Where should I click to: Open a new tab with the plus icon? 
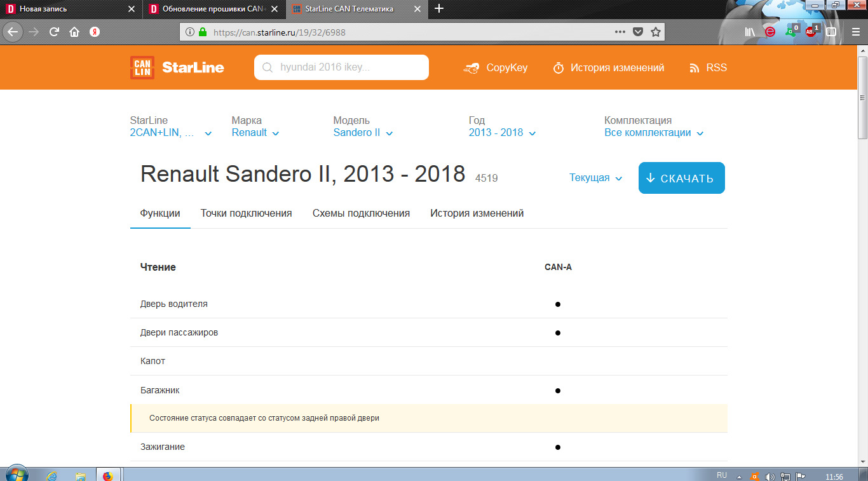tap(438, 9)
